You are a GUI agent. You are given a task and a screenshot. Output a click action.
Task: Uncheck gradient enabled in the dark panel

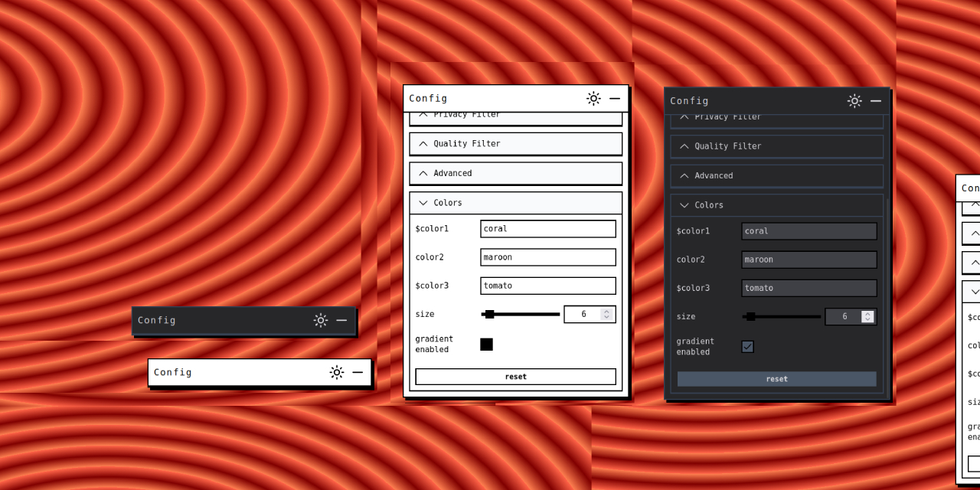pyautogui.click(x=747, y=346)
